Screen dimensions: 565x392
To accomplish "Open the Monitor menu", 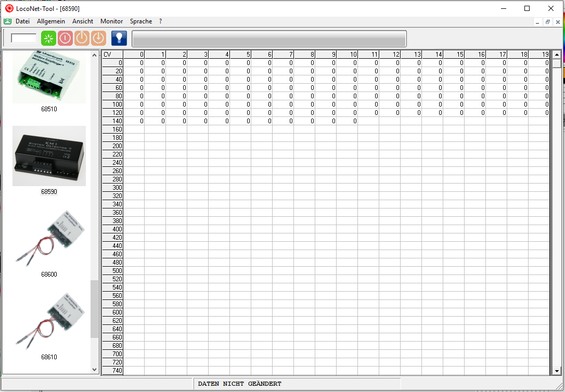I will (111, 21).
